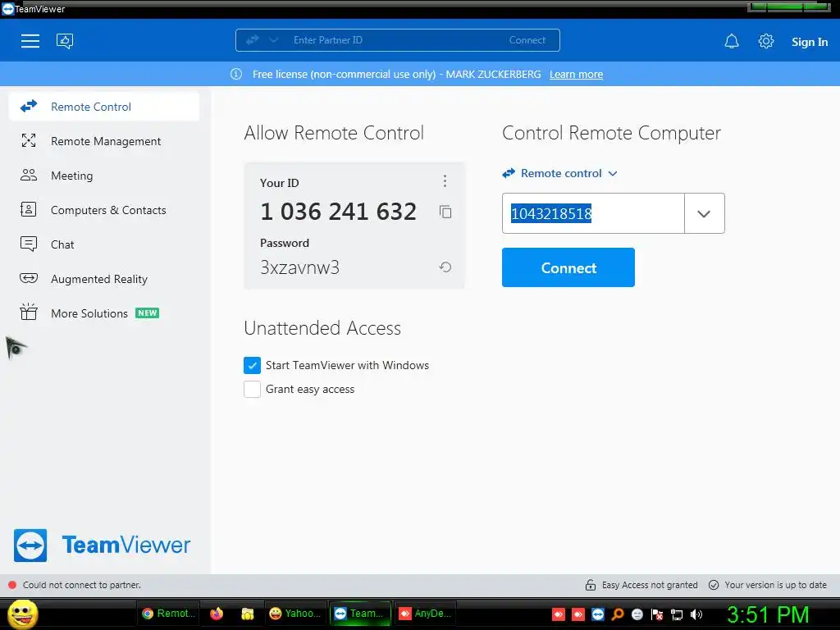Open the Your ID three-dot options menu

(x=445, y=181)
